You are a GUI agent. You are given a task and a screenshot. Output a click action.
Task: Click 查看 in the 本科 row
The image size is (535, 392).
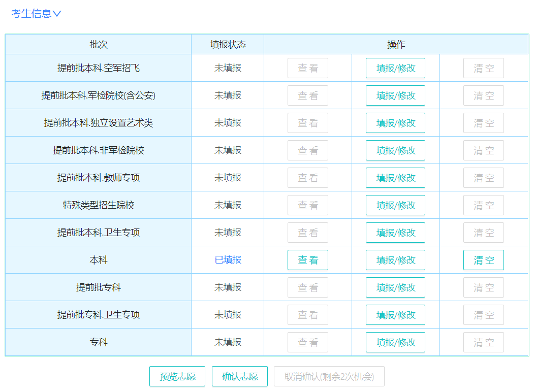click(307, 260)
